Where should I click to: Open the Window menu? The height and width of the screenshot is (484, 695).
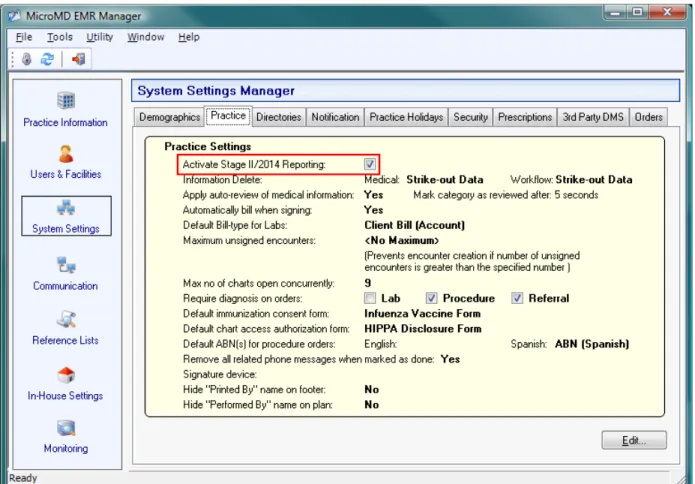(x=146, y=37)
